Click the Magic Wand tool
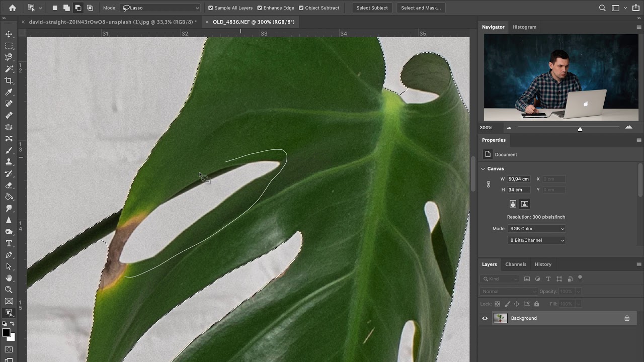 [x=9, y=69]
